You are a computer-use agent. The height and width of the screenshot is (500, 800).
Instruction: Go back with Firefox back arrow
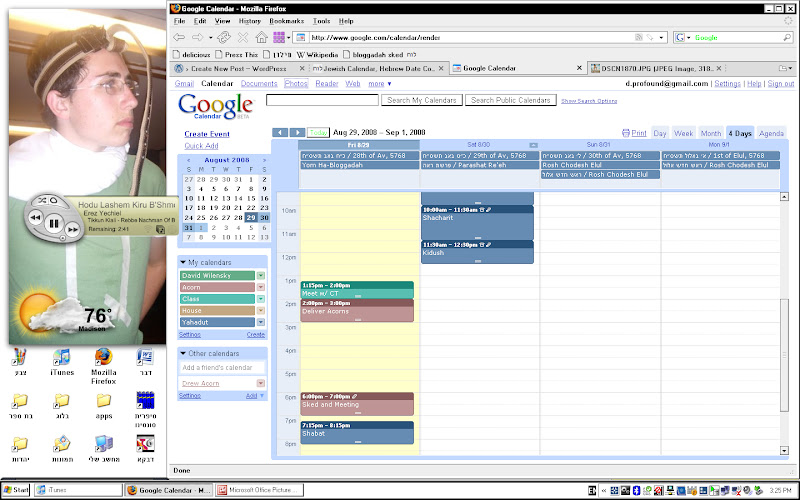click(x=179, y=37)
